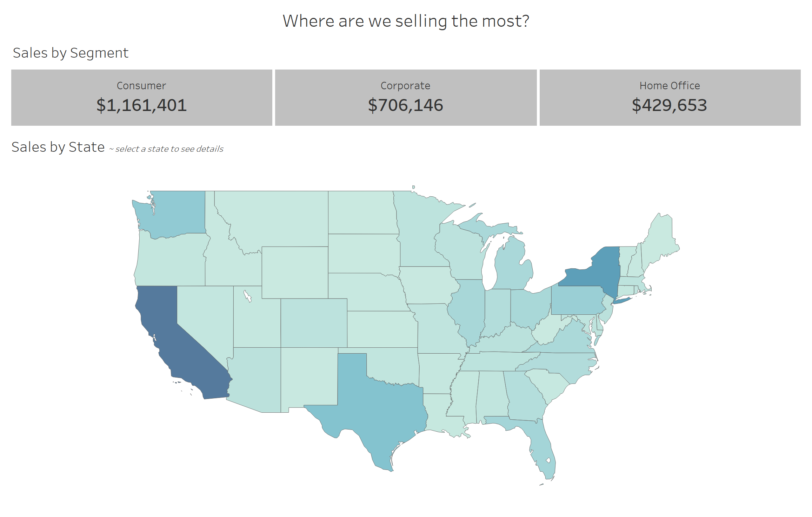Click the dashboard title text
The image size is (812, 517).
point(406,21)
